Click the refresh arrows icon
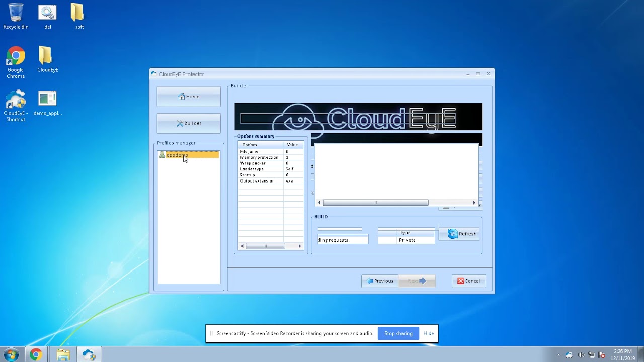The height and width of the screenshot is (362, 644). coord(452,234)
